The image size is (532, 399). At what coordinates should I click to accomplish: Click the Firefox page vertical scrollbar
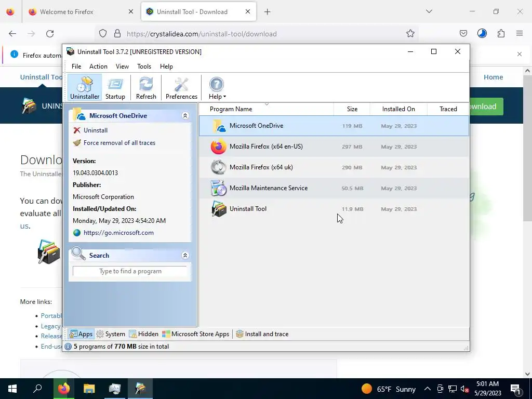pos(527,149)
